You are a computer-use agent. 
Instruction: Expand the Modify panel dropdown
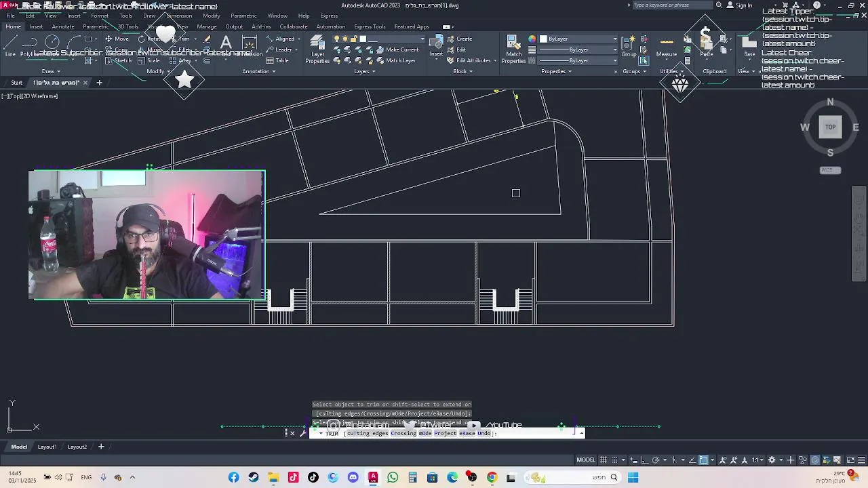click(x=158, y=71)
